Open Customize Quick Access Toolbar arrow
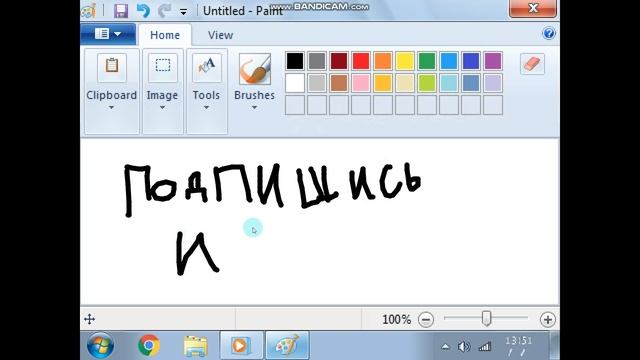Viewport: 640px width, 360px height. (x=184, y=12)
